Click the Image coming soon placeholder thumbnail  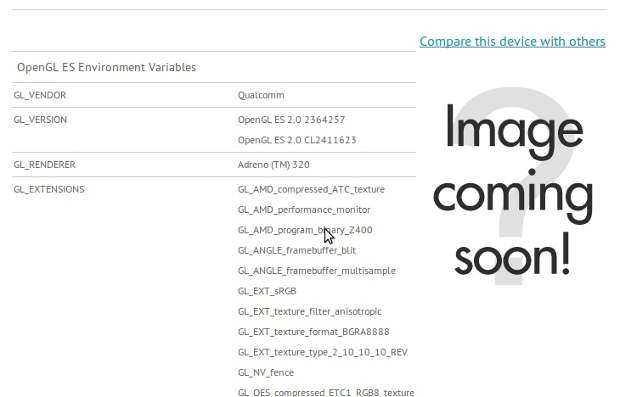click(513, 186)
